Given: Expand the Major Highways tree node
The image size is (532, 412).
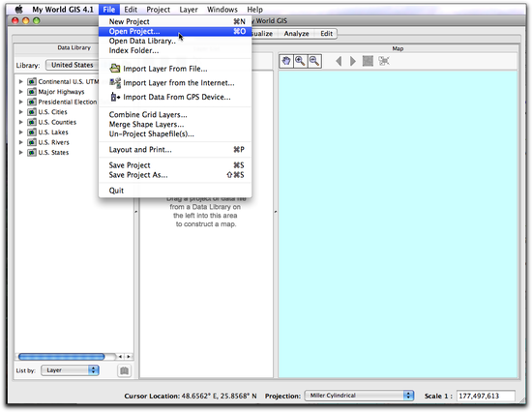Looking at the screenshot, I should (20, 92).
